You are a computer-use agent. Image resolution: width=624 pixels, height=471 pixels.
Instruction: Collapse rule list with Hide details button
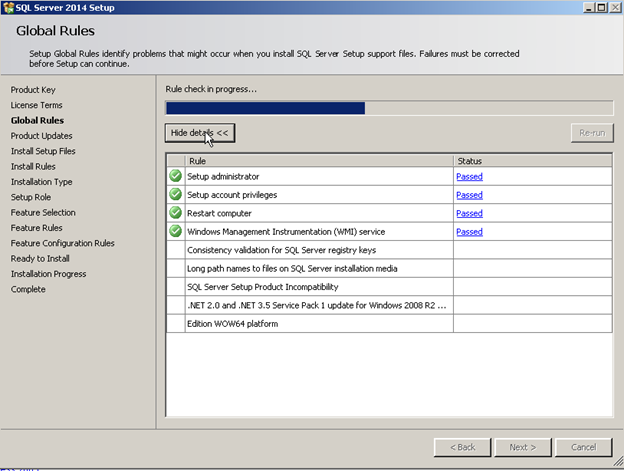[200, 133]
